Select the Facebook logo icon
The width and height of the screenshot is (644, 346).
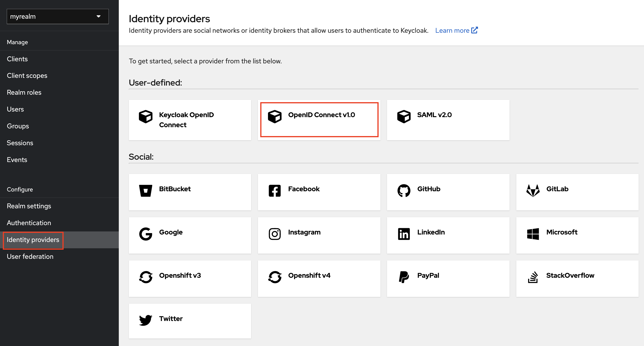[275, 191]
